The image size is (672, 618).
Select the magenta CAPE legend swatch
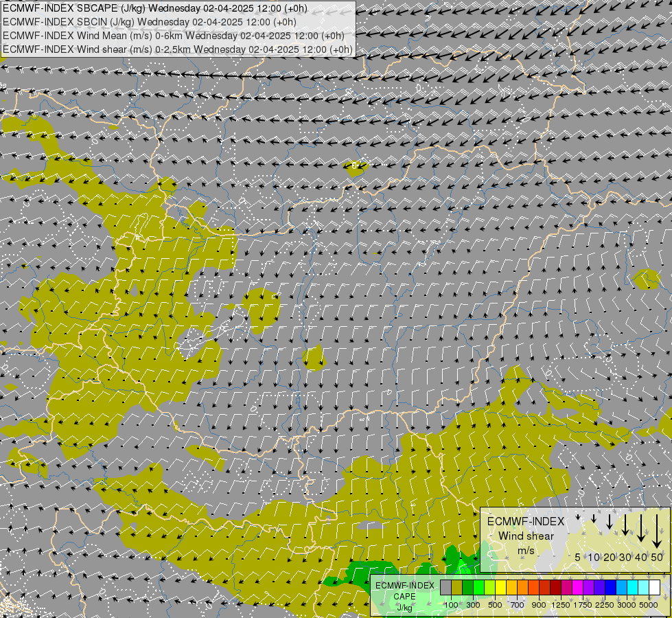coord(578,587)
